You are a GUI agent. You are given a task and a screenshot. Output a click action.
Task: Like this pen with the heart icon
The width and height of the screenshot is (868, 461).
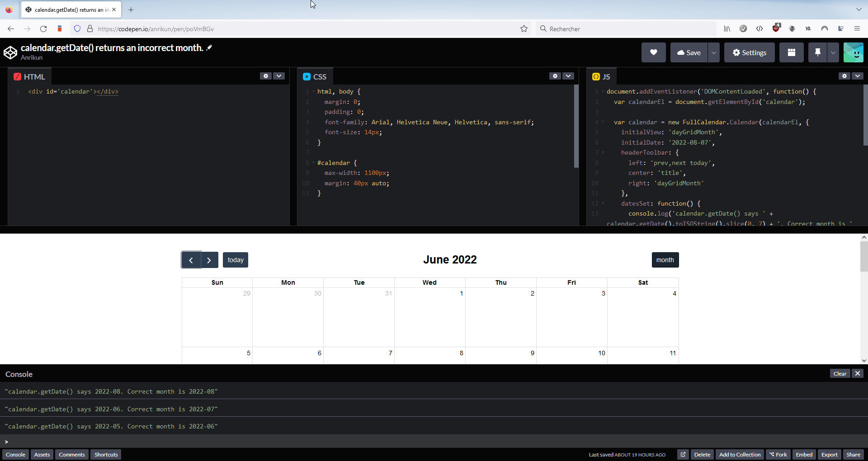(x=653, y=52)
